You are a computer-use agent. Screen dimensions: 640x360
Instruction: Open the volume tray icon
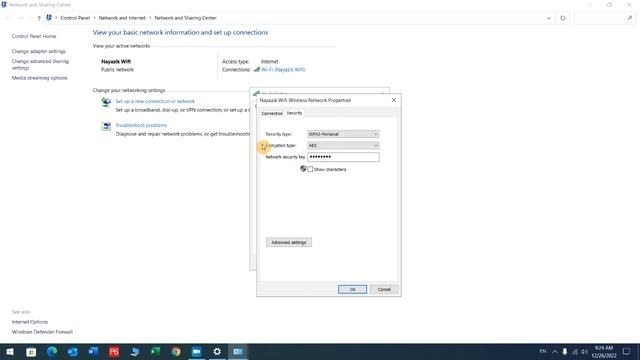pos(584,351)
